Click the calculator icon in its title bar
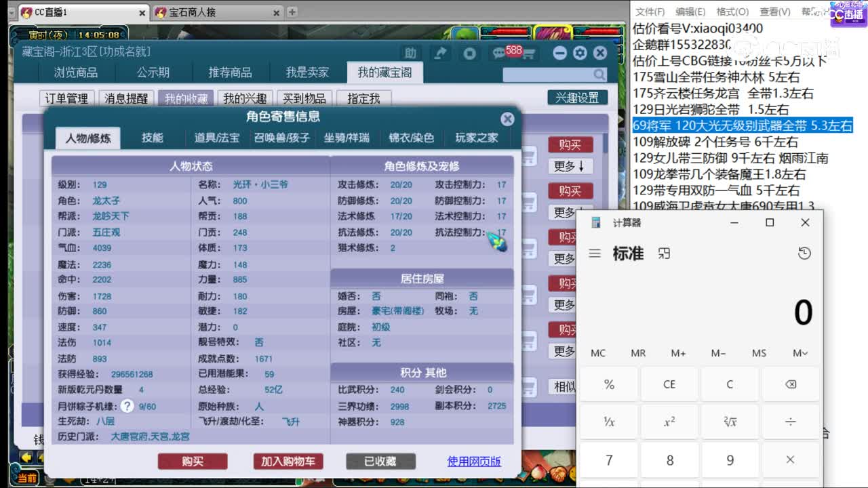 [596, 222]
